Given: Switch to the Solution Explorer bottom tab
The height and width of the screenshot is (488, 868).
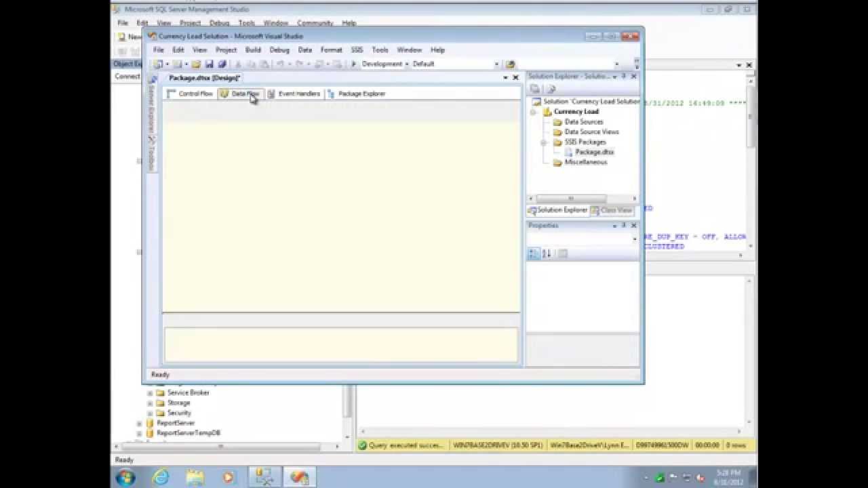Looking at the screenshot, I should click(557, 211).
